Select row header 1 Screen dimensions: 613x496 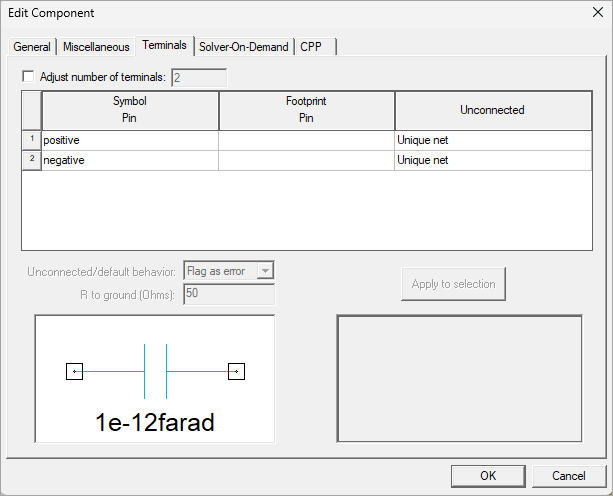tap(32, 140)
